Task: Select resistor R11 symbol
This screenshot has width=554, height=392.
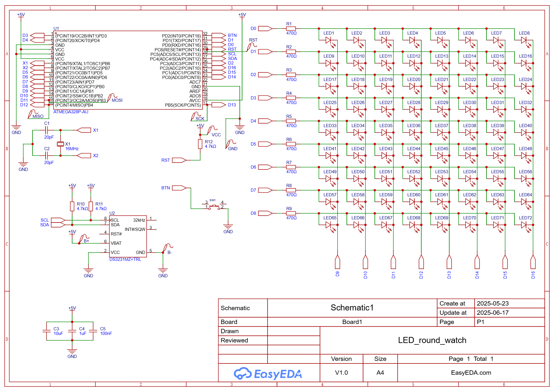Action: [x=91, y=206]
